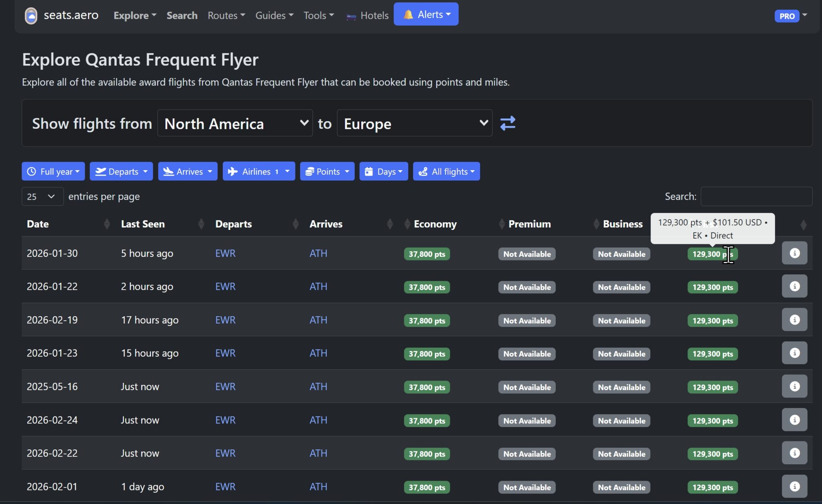The width and height of the screenshot is (822, 504).
Task: Click 37,800 pts economy badge for 2026-01-30
Action: (427, 254)
